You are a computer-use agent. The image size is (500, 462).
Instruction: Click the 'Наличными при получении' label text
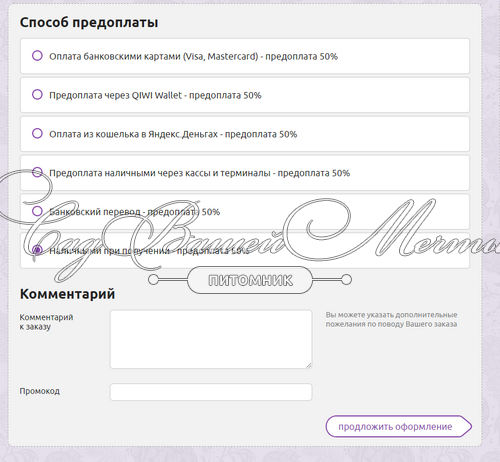[149, 251]
